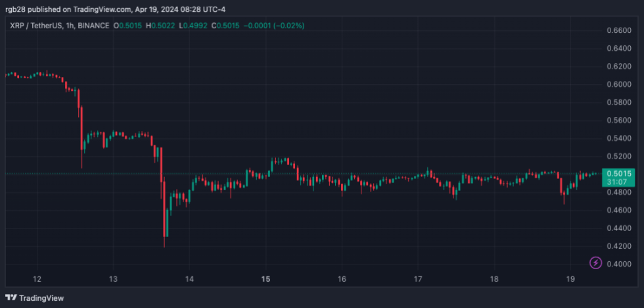Click the −0.0001 (−0.02%) change value
This screenshot has width=644, height=308.
[x=276, y=26]
